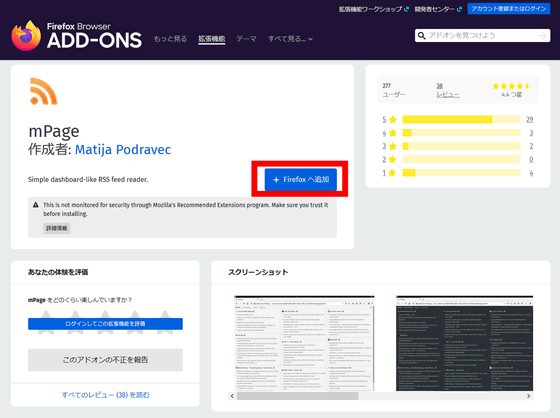This screenshot has width=560, height=418.
Task: Click the search magnifier icon
Action: 421,36
